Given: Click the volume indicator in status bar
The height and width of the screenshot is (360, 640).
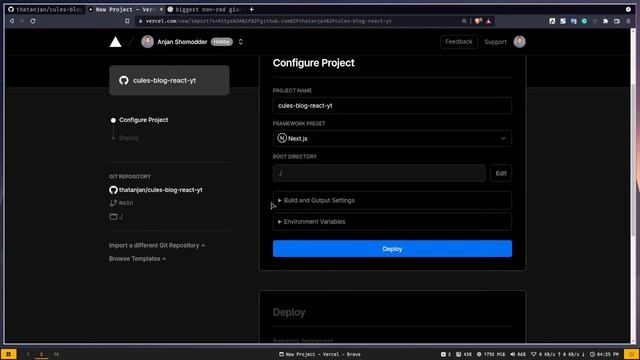Looking at the screenshot, I should coord(518,354).
